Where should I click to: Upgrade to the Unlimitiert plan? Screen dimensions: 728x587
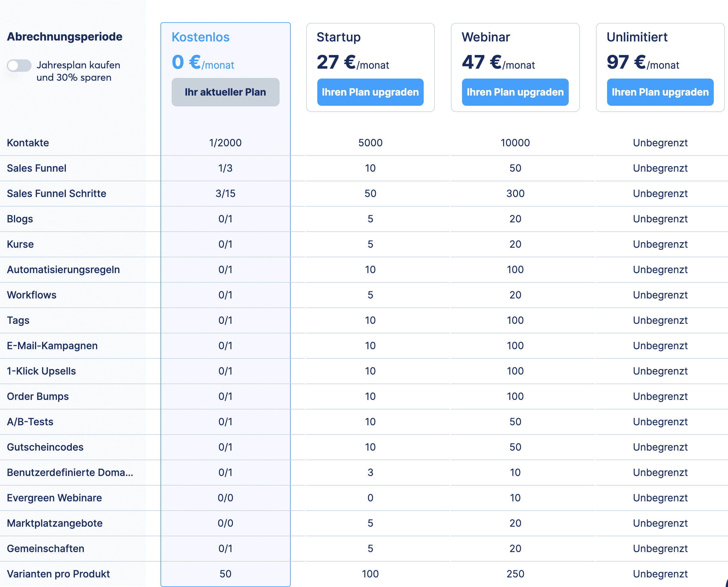click(660, 92)
